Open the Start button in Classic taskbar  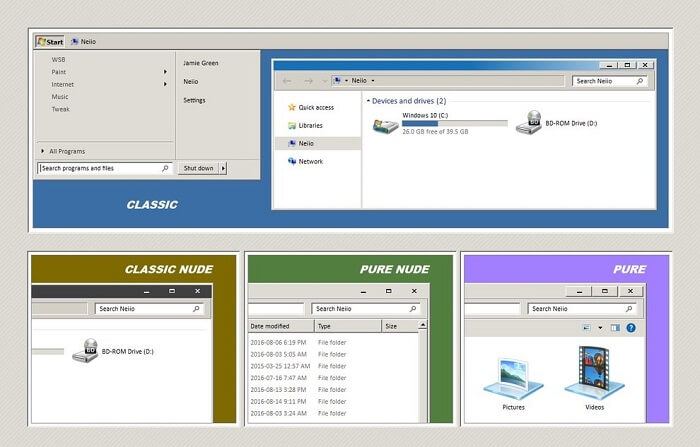tap(50, 42)
